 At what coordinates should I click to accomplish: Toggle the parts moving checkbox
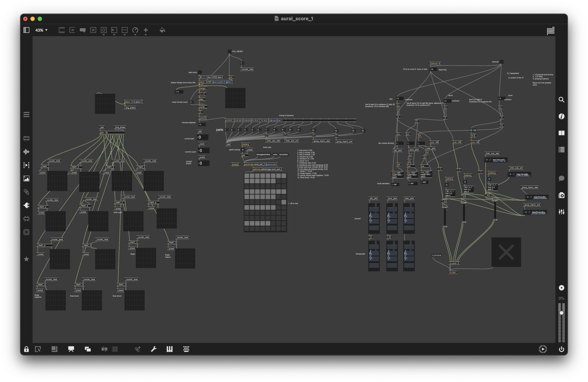click(x=243, y=150)
